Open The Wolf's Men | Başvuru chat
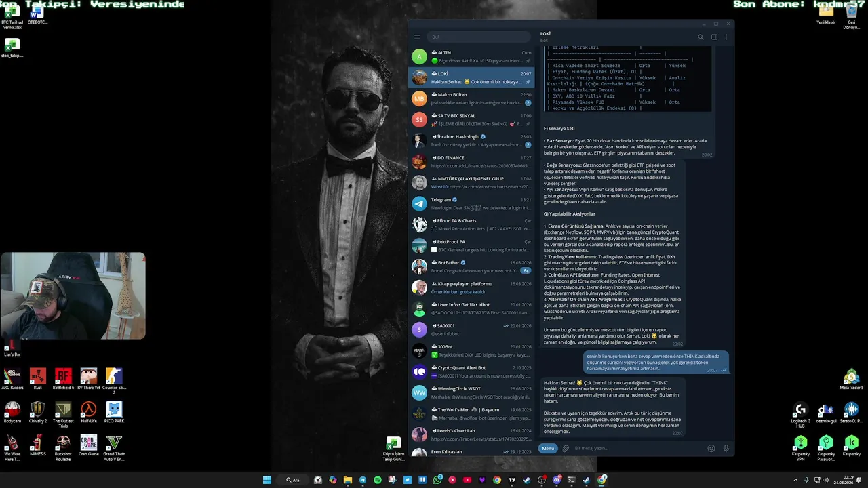Screen dimensions: 868x488 (x=471, y=413)
